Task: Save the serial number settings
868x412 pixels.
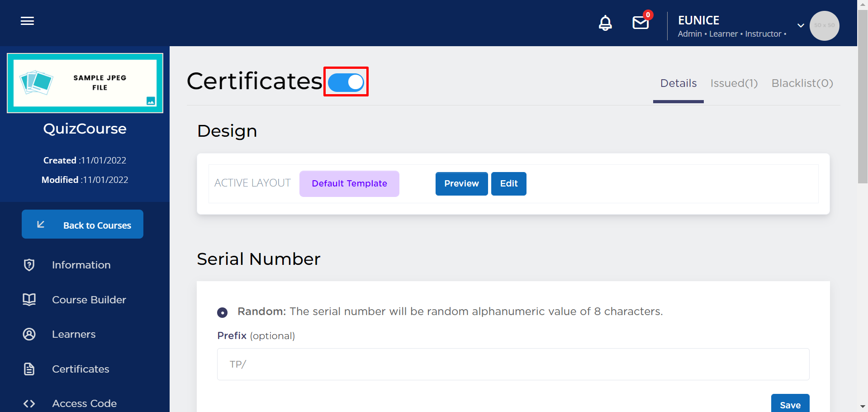Action: coord(790,404)
